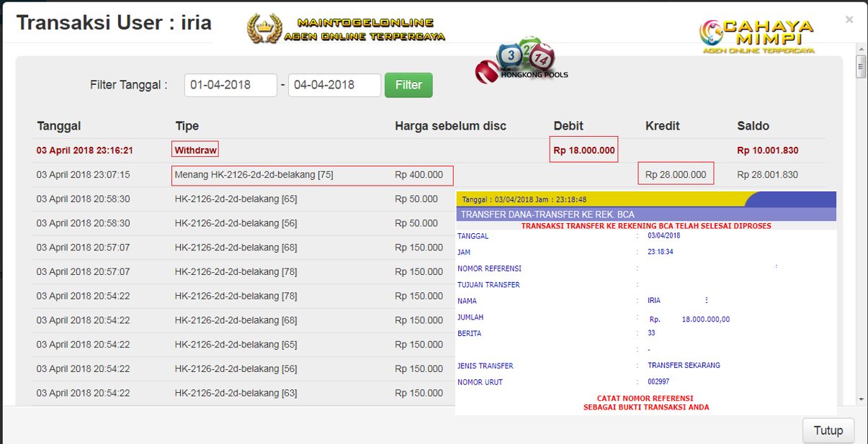
Task: Click the Kredit column header
Action: 663,126
